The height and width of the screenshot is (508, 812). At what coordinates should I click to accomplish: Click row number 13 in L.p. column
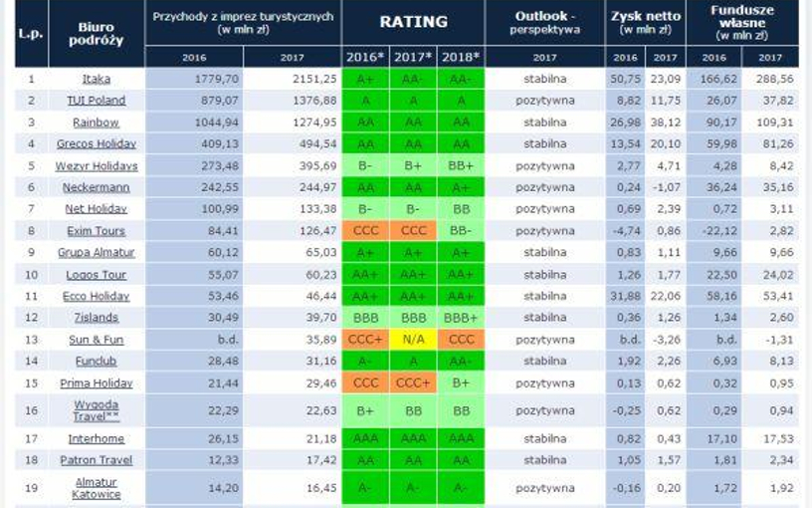tap(31, 340)
